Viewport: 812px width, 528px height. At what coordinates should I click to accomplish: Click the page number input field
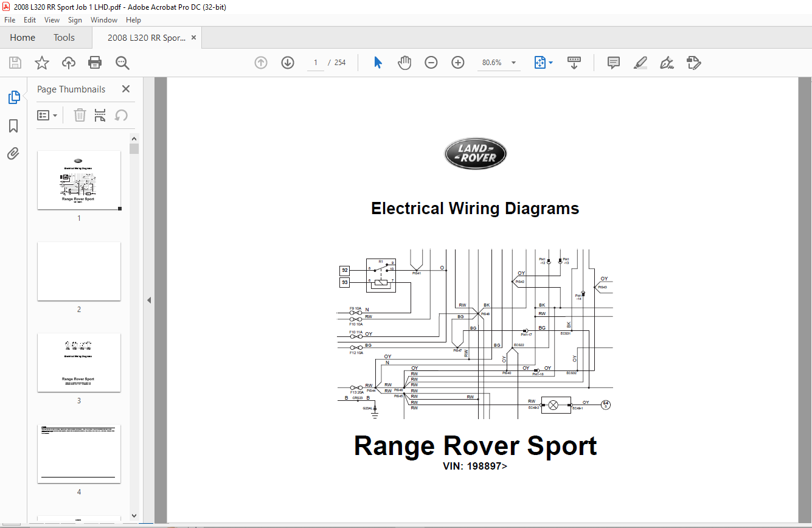(x=315, y=63)
